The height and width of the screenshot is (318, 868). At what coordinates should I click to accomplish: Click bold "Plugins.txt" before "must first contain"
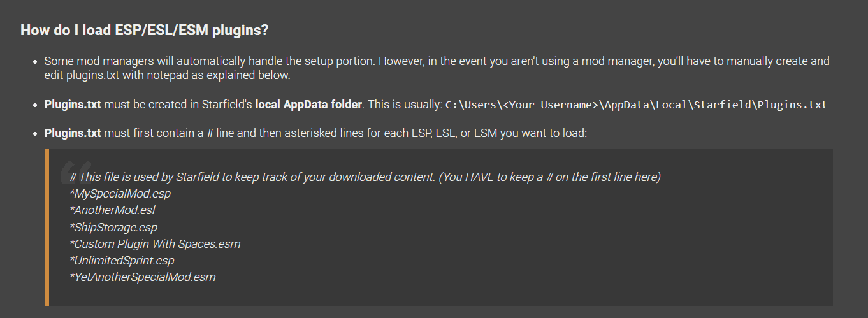(x=72, y=133)
